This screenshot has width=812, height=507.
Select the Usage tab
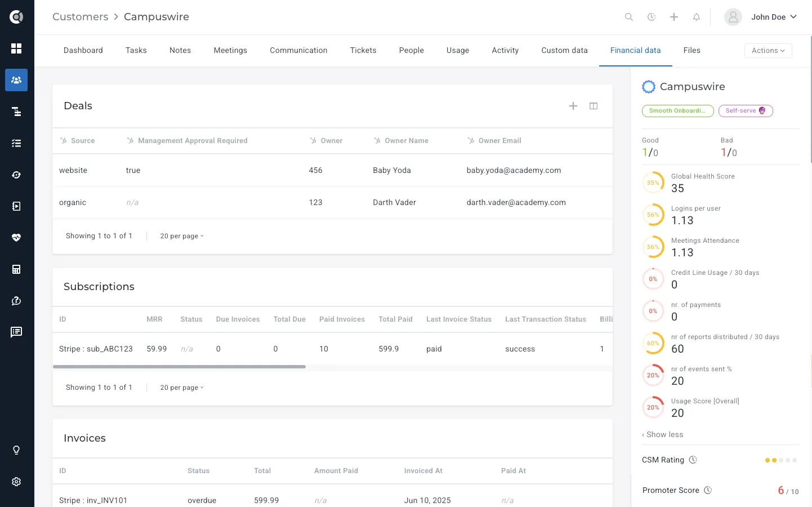click(458, 51)
